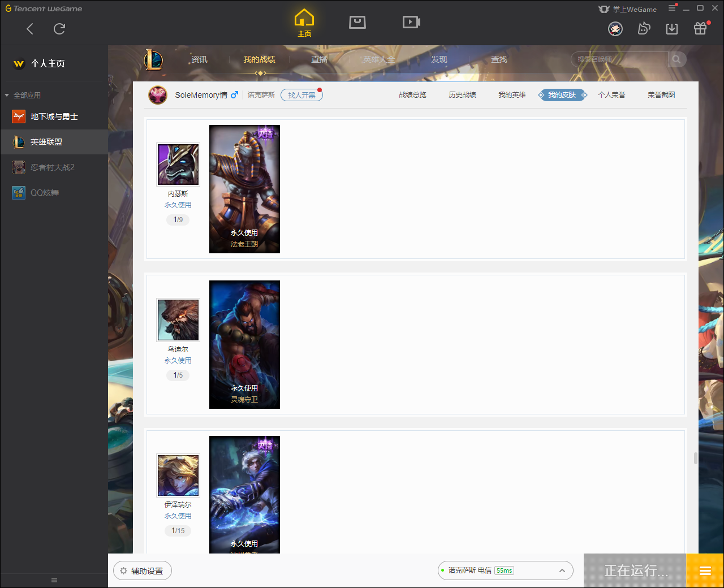The width and height of the screenshot is (724, 588).
Task: Click the search magnifier icon
Action: 676,59
